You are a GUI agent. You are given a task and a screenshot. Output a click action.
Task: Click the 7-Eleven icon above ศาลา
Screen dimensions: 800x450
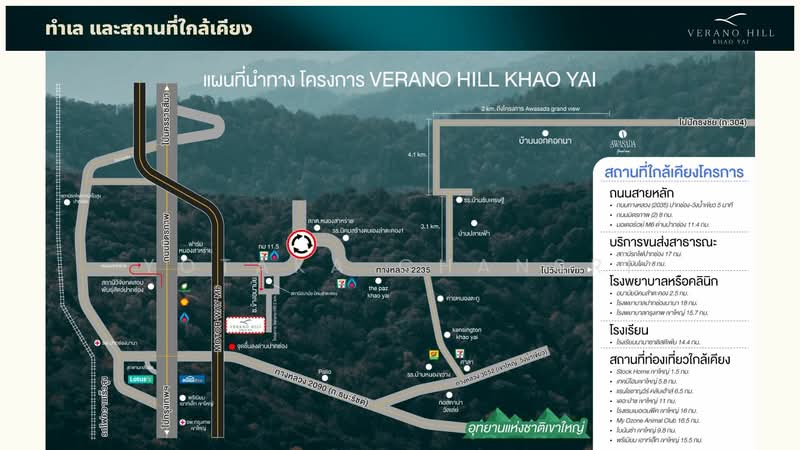pyautogui.click(x=460, y=353)
